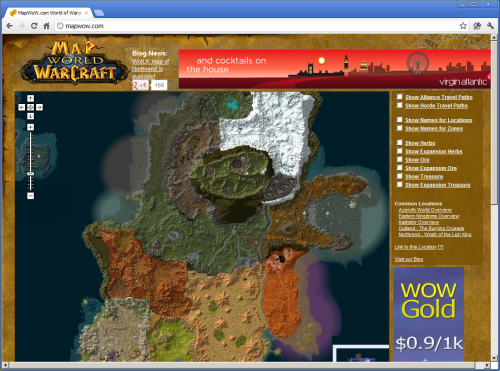Viewport: 500px width, 371px height.
Task: Click the Google +1 button
Action: [140, 85]
